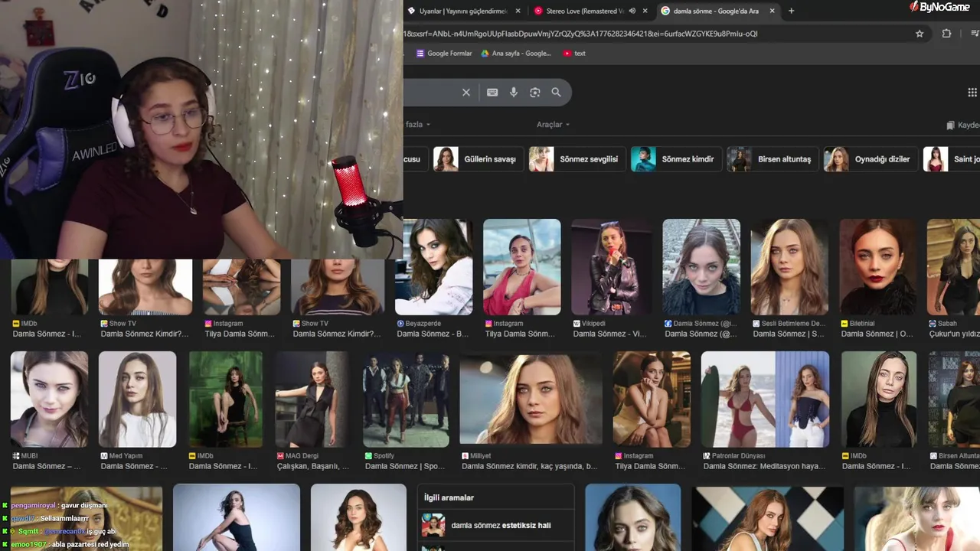The image size is (980, 551).
Task: Click the İlgili aramalar heading
Action: 449,497
